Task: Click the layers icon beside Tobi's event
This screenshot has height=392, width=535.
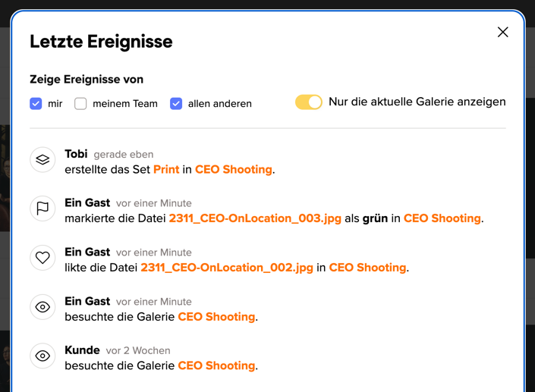Action: point(42,159)
